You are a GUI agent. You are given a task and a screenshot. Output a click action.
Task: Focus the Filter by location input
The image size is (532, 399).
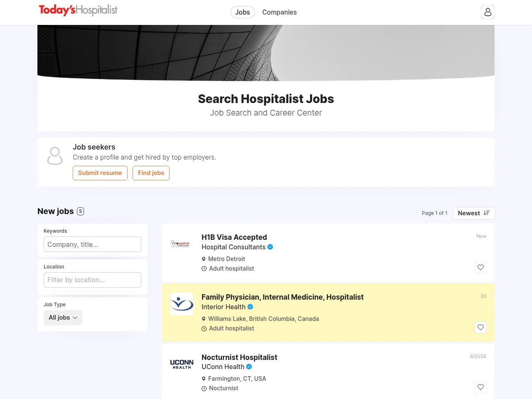click(x=92, y=280)
